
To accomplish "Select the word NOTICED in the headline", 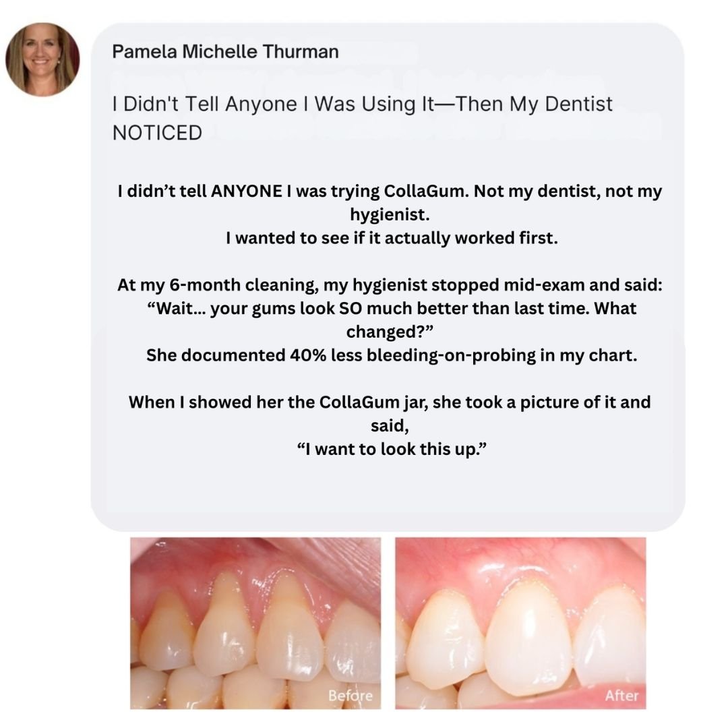I will click(157, 133).
